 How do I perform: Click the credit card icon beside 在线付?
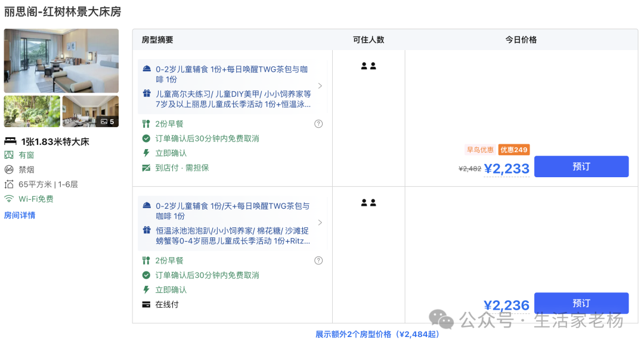click(x=146, y=304)
